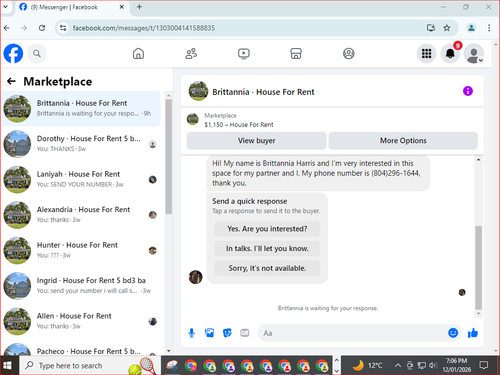500x375 pixels.
Task: Open Laniyah - House For Rent conversation
Action: (81, 180)
